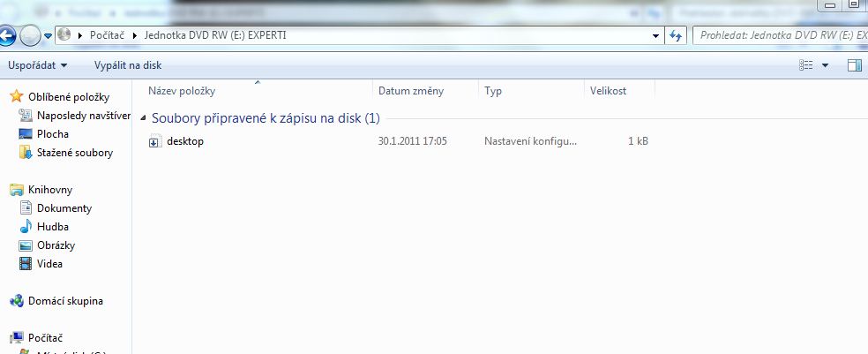The height and width of the screenshot is (354, 868).
Task: Change view with the view icon button
Action: pos(806,65)
